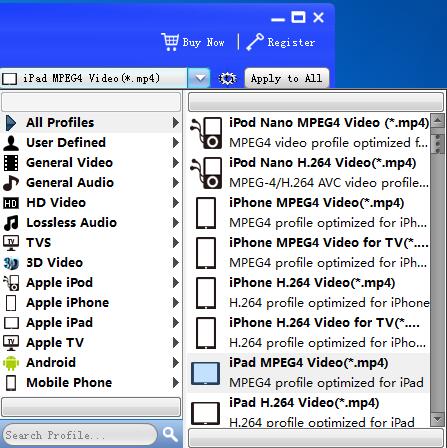
Task: Click the Apple iPod category icon
Action: [x=11, y=283]
